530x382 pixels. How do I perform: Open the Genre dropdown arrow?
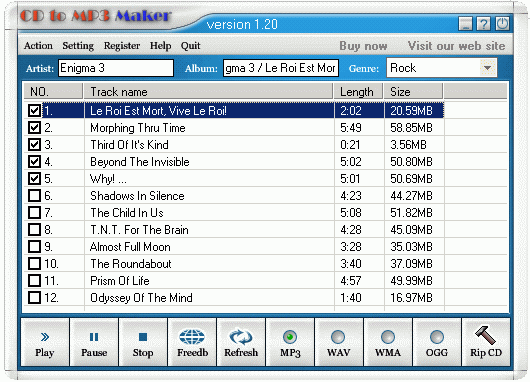[487, 68]
